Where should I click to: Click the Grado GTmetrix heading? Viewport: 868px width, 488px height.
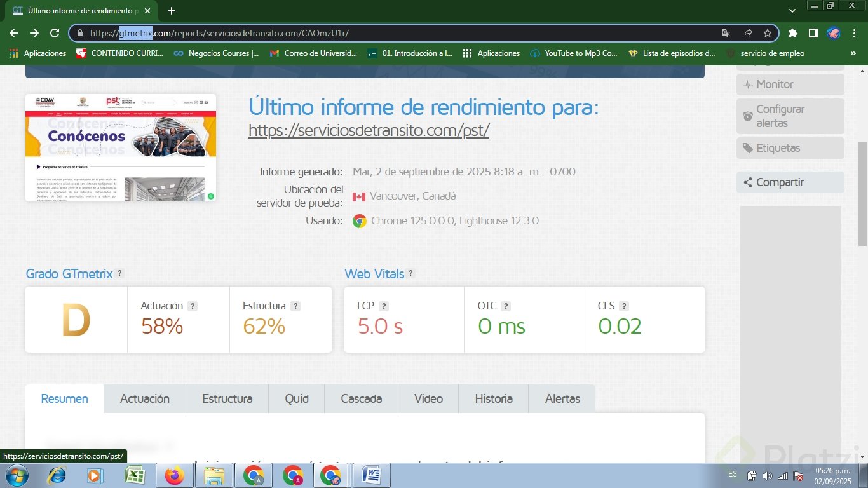click(69, 274)
